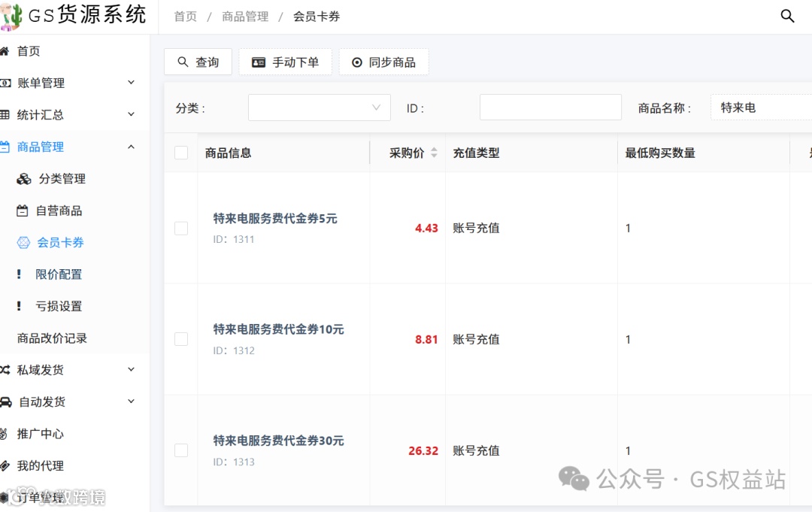
Task: Click the text ID：1311
Action: click(234, 239)
